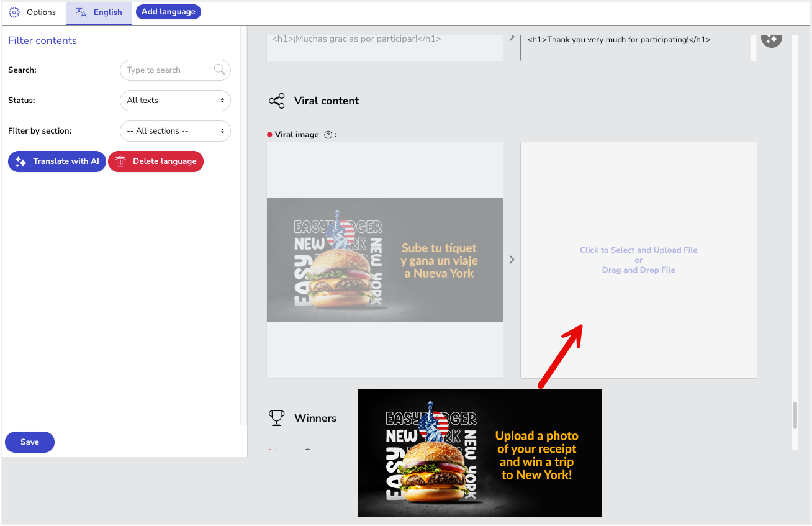Click the Delete language button
The image size is (812, 526).
point(156,161)
